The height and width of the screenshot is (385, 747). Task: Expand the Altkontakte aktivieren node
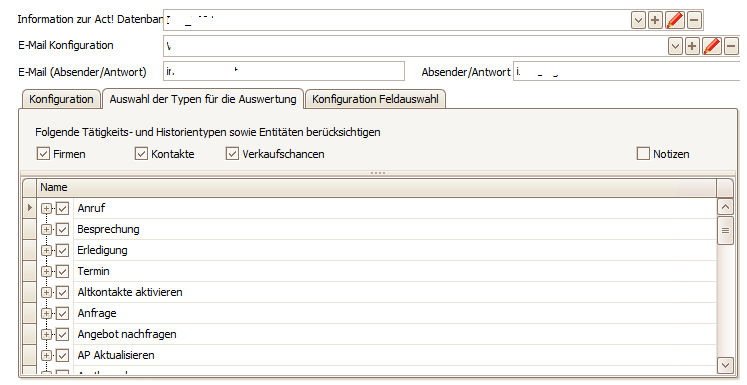[46, 292]
